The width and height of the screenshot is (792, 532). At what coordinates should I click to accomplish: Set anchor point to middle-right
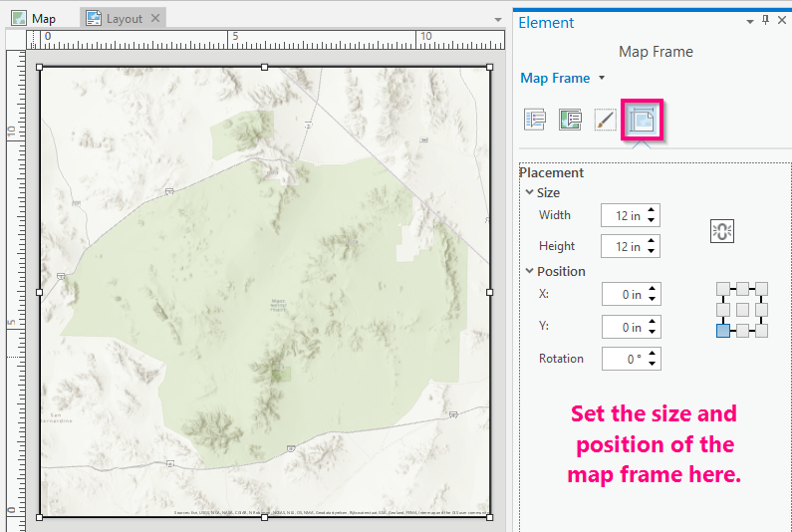tap(762, 310)
